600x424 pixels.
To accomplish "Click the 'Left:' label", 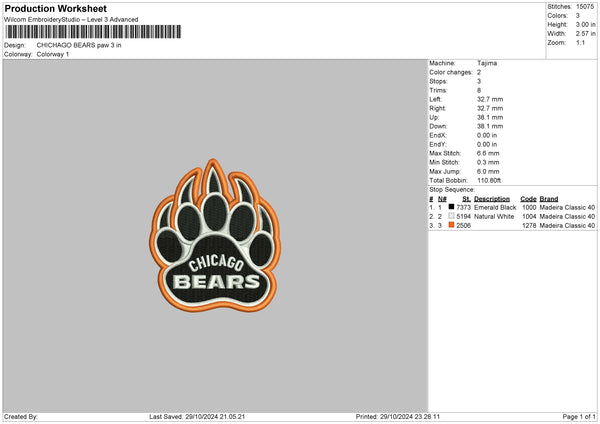I will pos(435,99).
